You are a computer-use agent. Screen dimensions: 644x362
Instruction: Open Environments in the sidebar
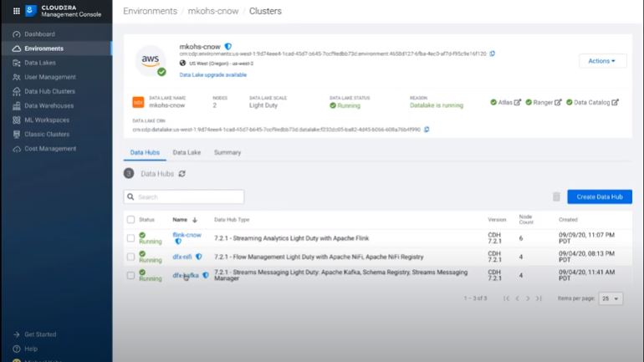tap(56, 48)
